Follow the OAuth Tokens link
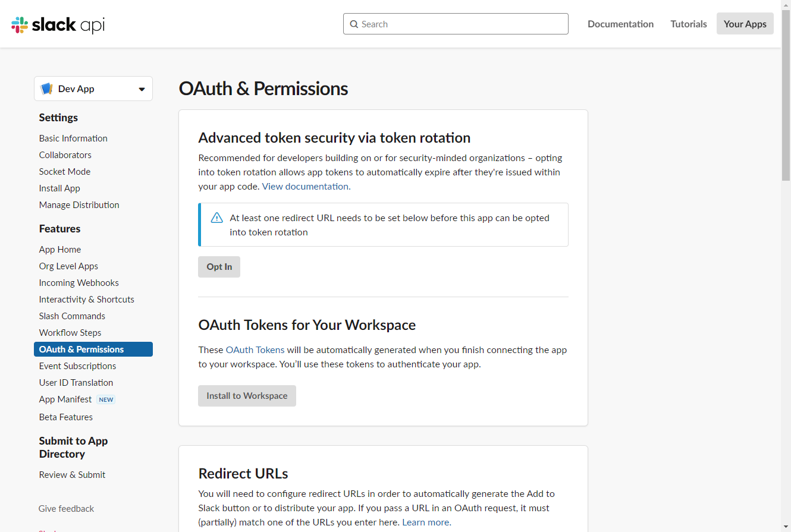 pyautogui.click(x=255, y=350)
